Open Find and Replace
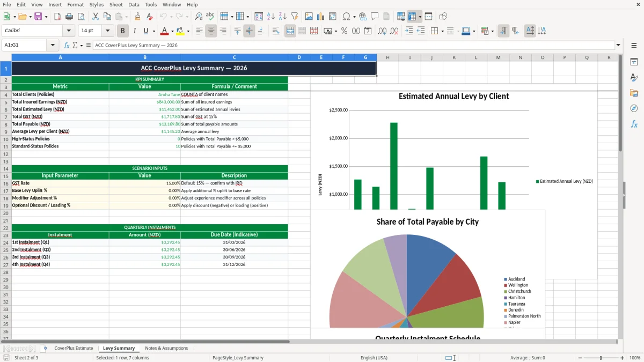644x362 pixels. pyautogui.click(x=199, y=17)
